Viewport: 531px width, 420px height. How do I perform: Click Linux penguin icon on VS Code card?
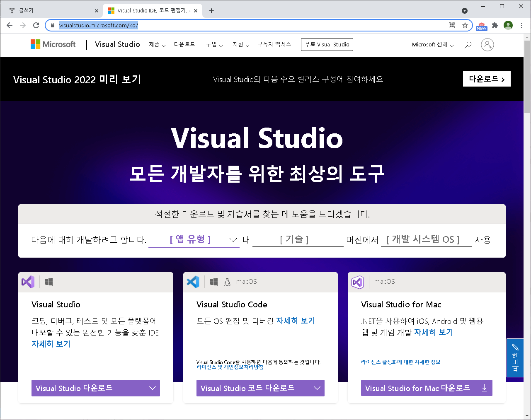[x=227, y=282]
